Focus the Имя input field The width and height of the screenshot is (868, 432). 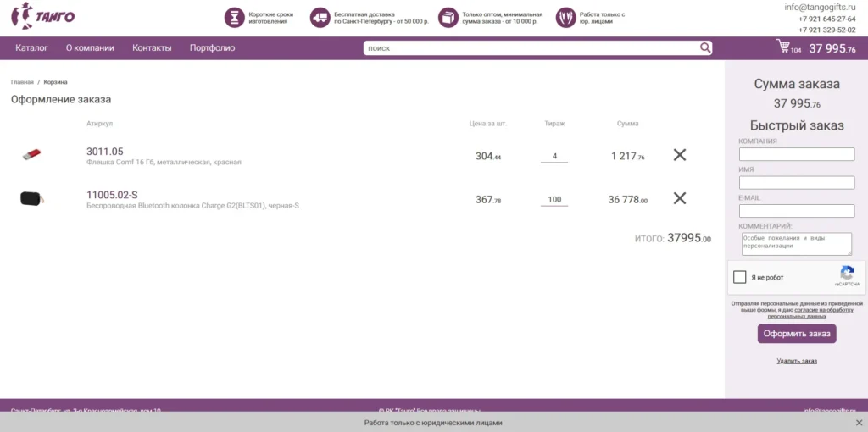[797, 182]
